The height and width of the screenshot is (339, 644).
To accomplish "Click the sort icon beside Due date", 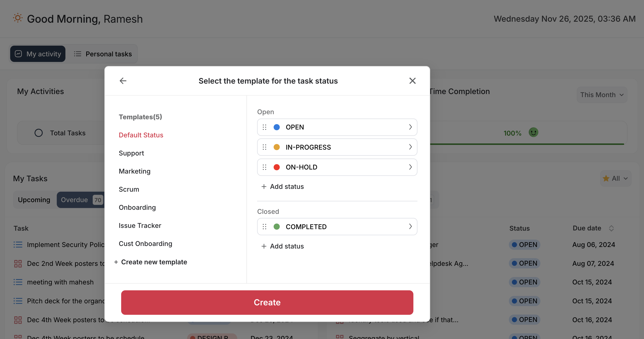I will 611,228.
